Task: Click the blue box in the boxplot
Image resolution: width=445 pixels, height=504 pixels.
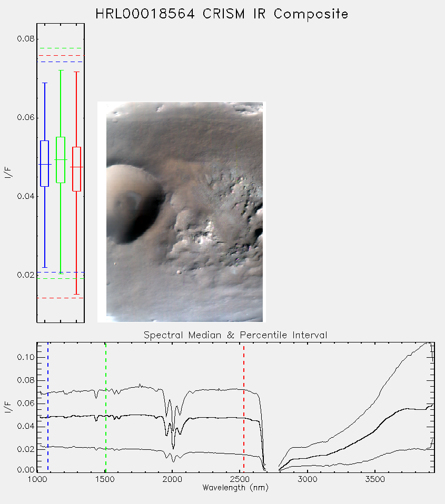Action: click(x=44, y=163)
